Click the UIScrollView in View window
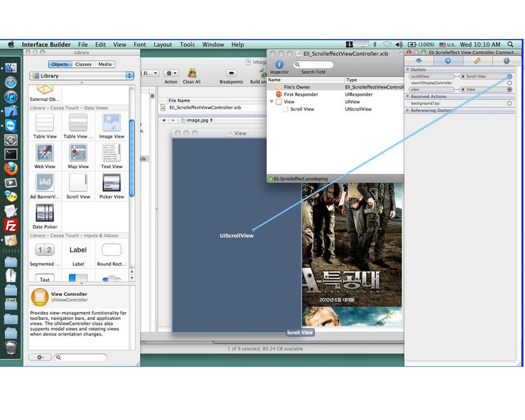 pyautogui.click(x=236, y=236)
